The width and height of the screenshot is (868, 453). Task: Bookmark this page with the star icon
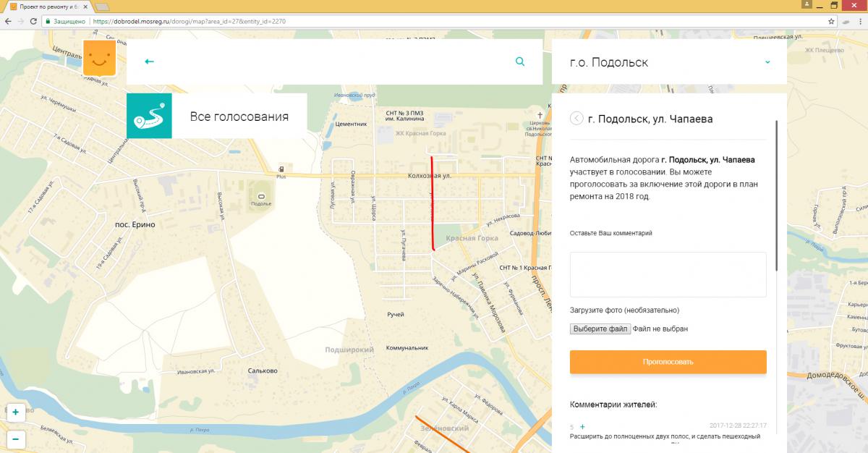[x=832, y=22]
